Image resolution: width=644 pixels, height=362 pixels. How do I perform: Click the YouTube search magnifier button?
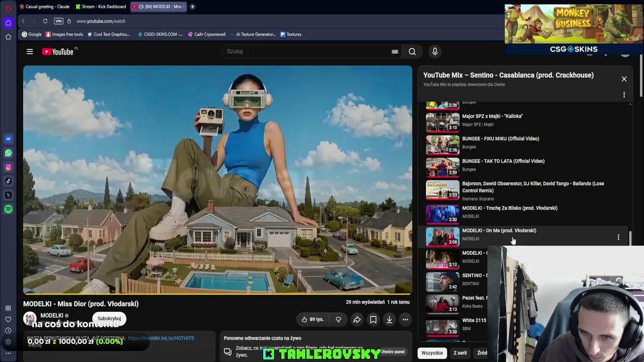tap(412, 51)
